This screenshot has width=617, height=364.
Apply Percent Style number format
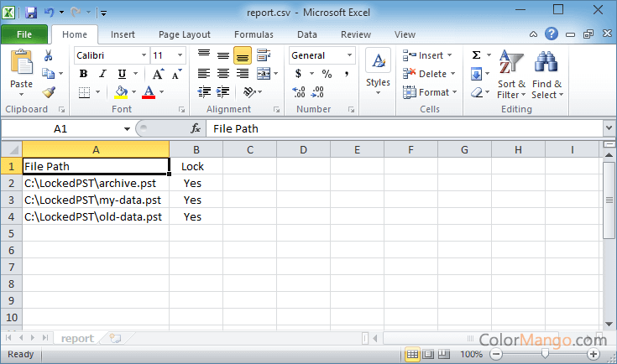[x=327, y=74]
